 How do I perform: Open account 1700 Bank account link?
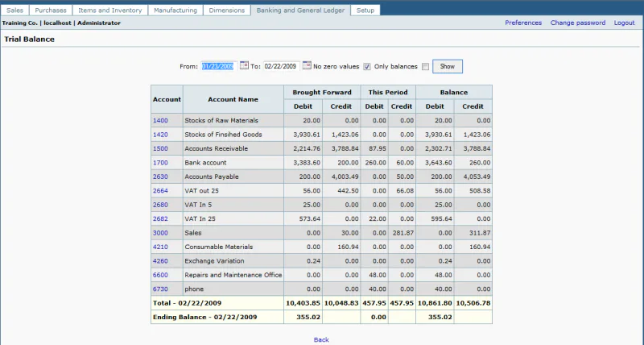click(160, 163)
